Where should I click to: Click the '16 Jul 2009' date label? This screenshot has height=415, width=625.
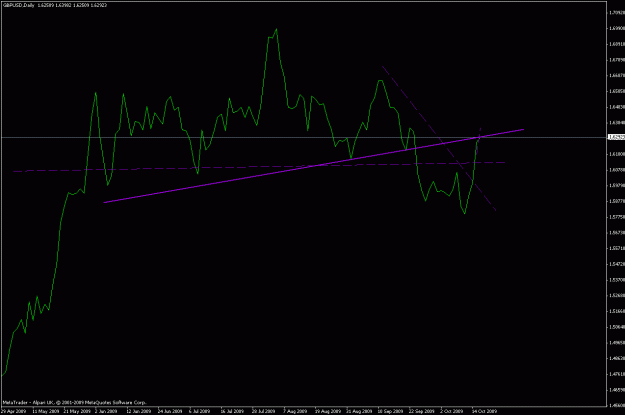tap(232, 411)
